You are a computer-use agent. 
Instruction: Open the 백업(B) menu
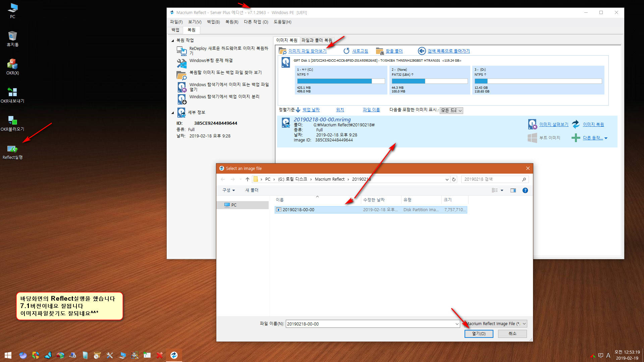point(213,22)
